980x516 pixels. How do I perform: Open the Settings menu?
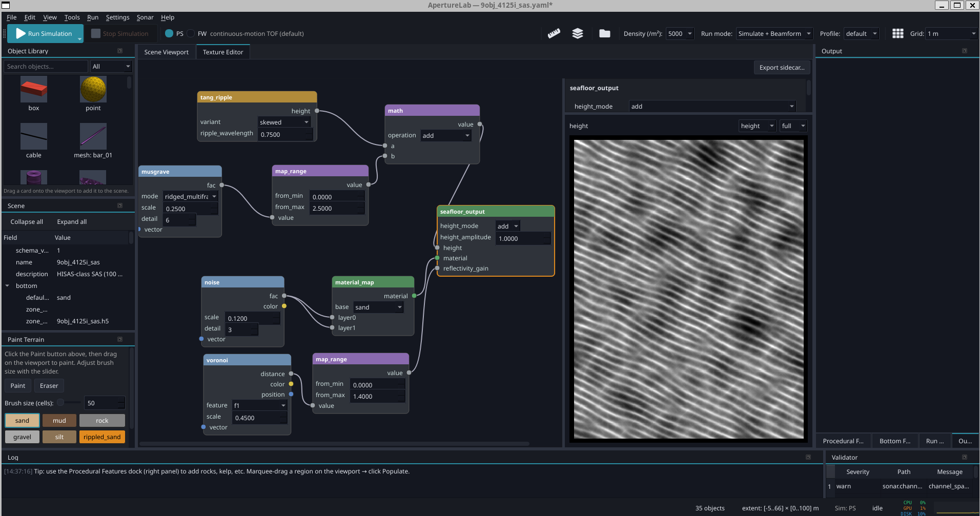(x=117, y=17)
